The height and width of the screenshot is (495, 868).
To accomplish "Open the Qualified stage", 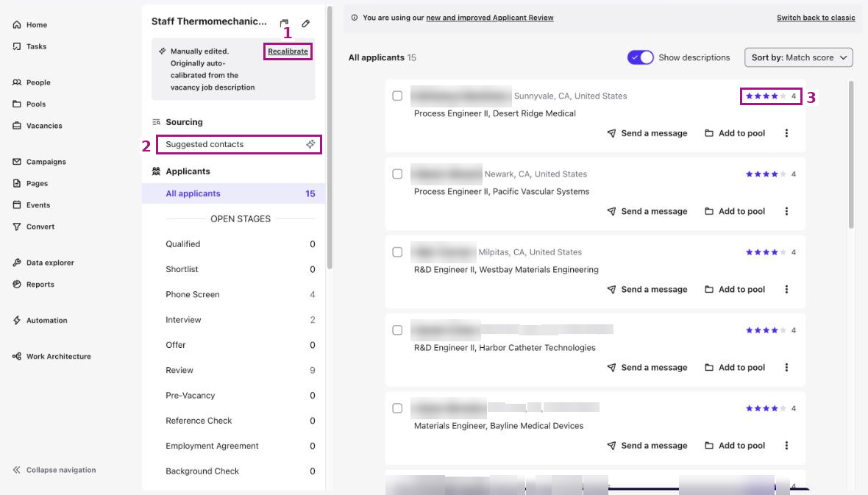I will pyautogui.click(x=241, y=244).
